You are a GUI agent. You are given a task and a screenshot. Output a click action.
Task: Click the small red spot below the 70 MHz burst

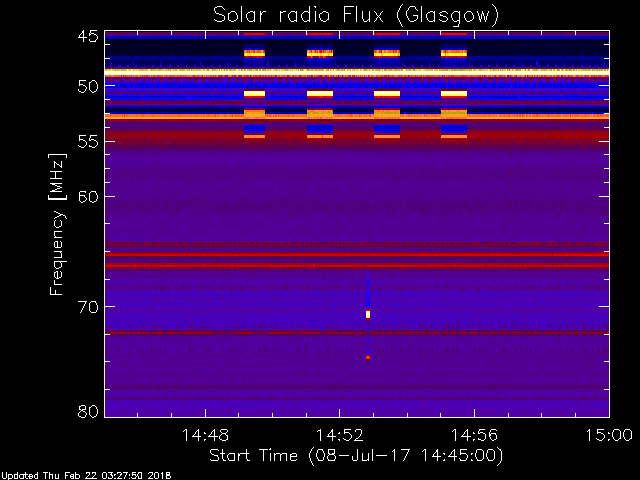(368, 358)
